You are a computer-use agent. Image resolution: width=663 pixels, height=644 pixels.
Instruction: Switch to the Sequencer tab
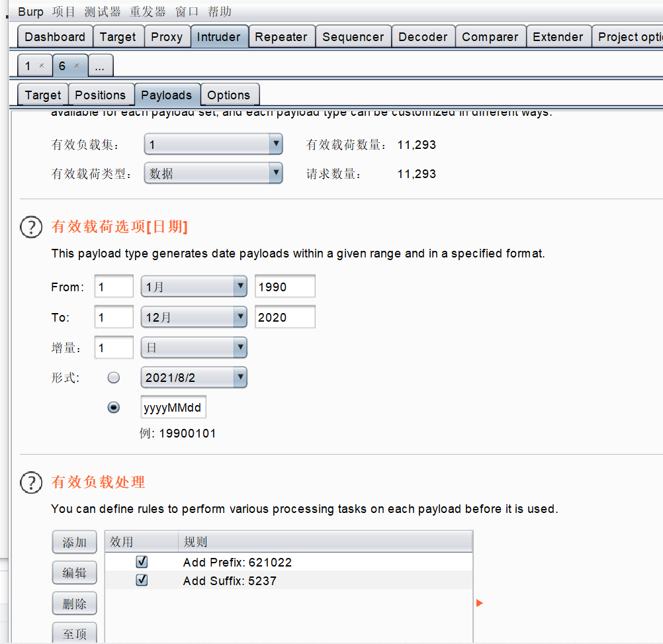(353, 37)
